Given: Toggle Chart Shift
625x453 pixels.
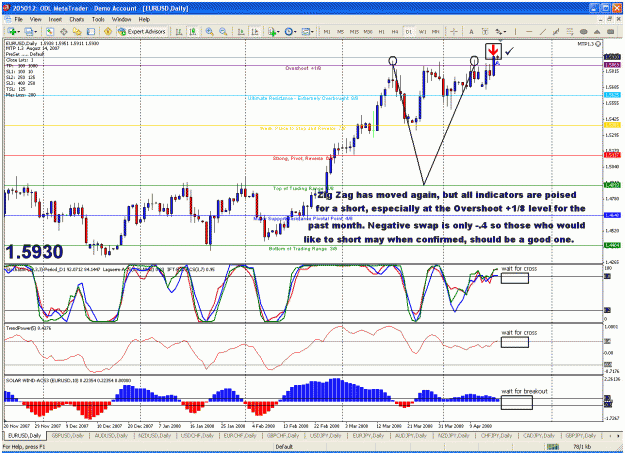Looking at the screenshot, I should (x=254, y=32).
